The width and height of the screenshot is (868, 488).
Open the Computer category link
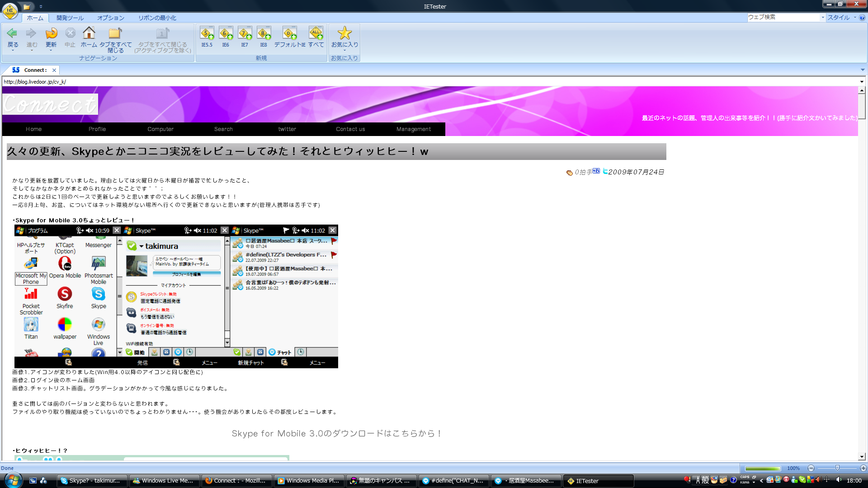click(160, 129)
